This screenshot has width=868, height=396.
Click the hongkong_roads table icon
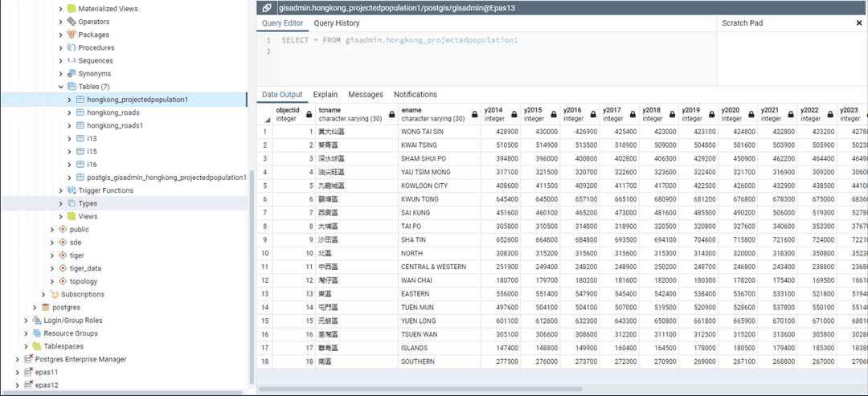80,112
